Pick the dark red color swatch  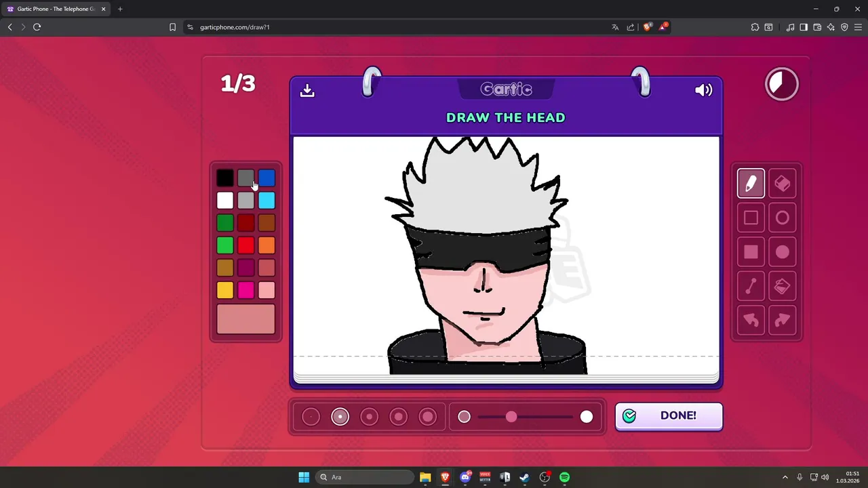[245, 223]
